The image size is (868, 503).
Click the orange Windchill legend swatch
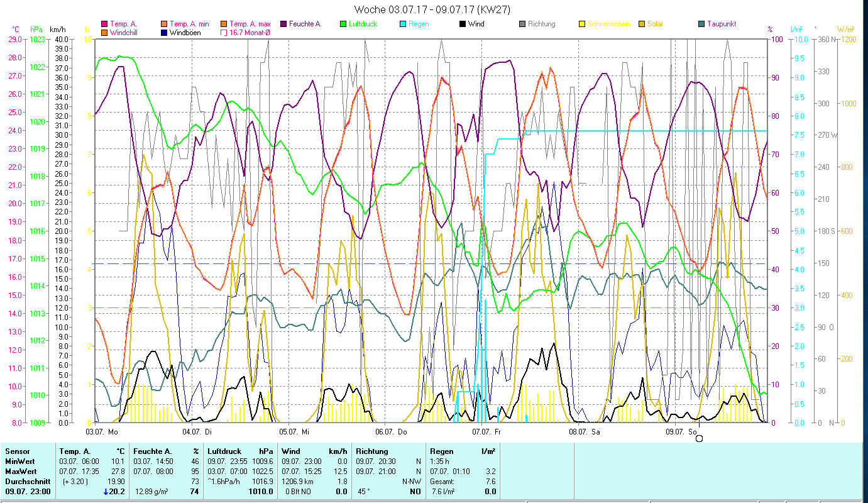point(104,33)
